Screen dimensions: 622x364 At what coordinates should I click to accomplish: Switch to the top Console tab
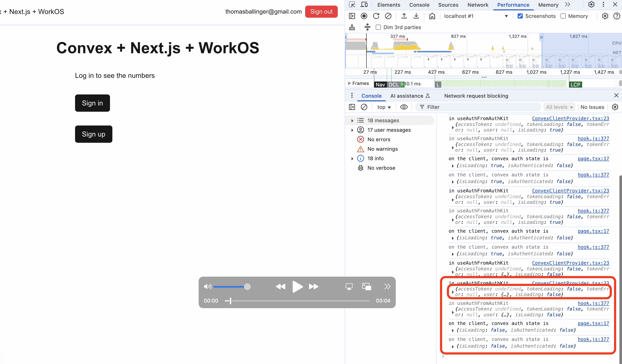(419, 5)
